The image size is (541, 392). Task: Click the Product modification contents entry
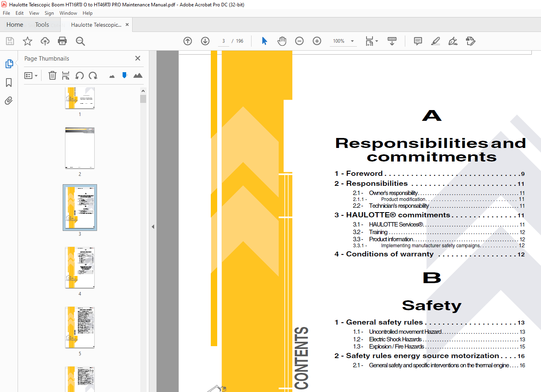pyautogui.click(x=439, y=199)
